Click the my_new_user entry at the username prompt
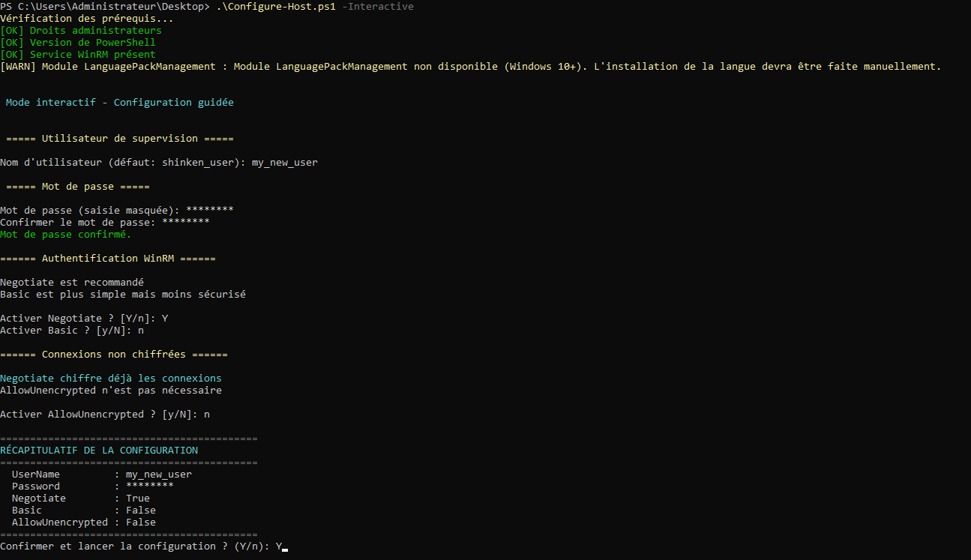The height and width of the screenshot is (560, 971). [284, 163]
